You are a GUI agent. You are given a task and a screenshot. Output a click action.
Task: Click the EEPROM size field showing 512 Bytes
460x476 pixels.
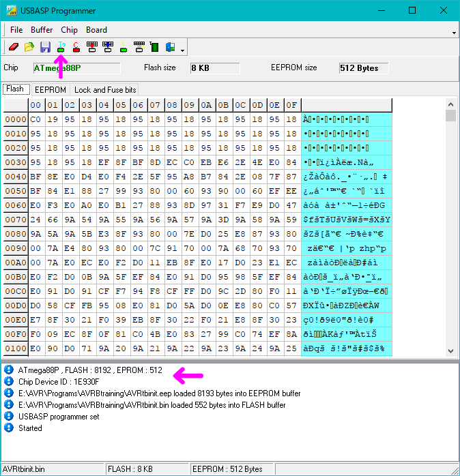[x=364, y=68]
